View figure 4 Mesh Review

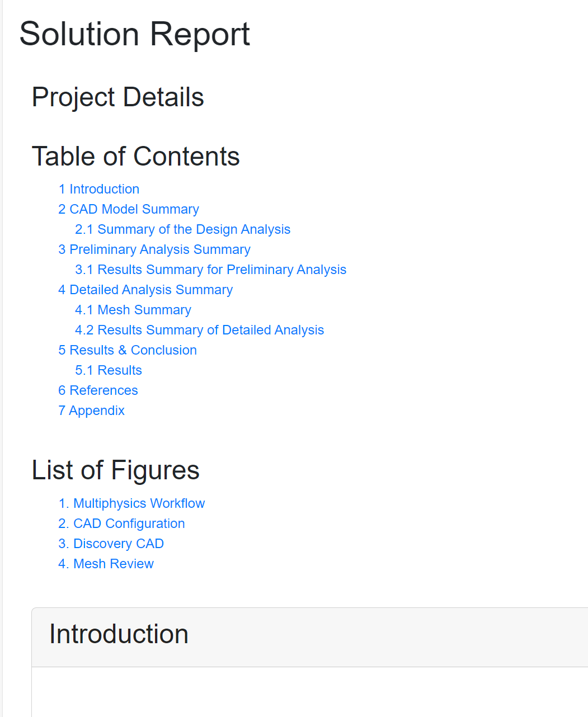(106, 564)
